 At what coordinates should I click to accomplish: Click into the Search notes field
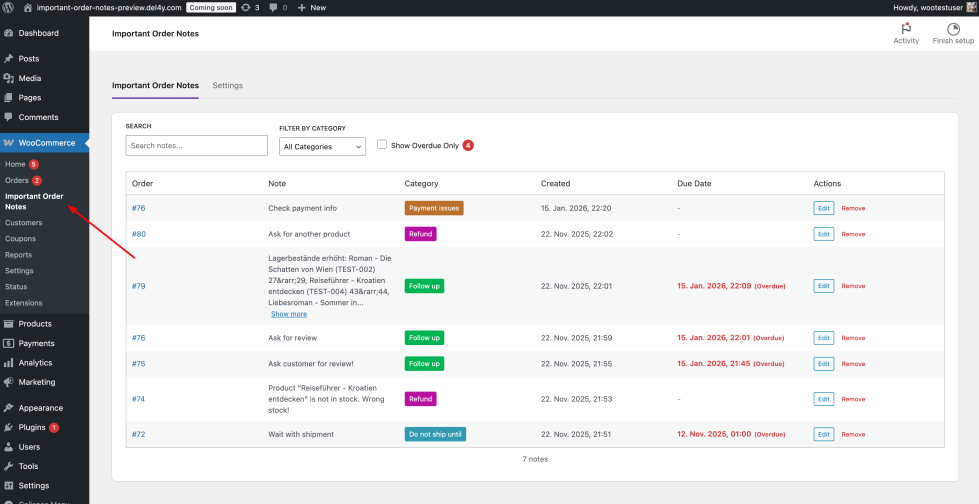[x=196, y=146]
